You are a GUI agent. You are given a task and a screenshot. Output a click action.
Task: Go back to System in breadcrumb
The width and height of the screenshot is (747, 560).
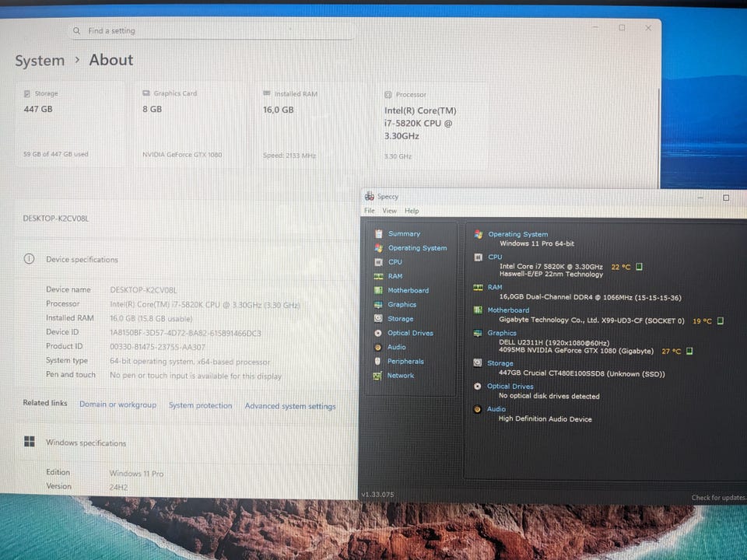pos(40,61)
